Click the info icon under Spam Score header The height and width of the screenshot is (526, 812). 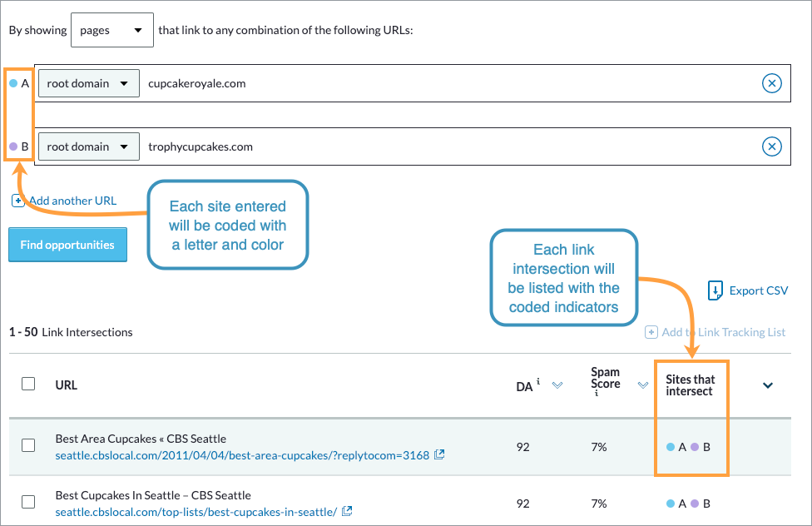tap(596, 392)
